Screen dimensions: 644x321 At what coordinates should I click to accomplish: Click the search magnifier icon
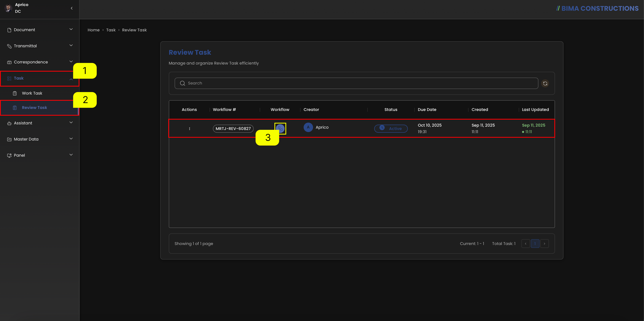[x=182, y=83]
